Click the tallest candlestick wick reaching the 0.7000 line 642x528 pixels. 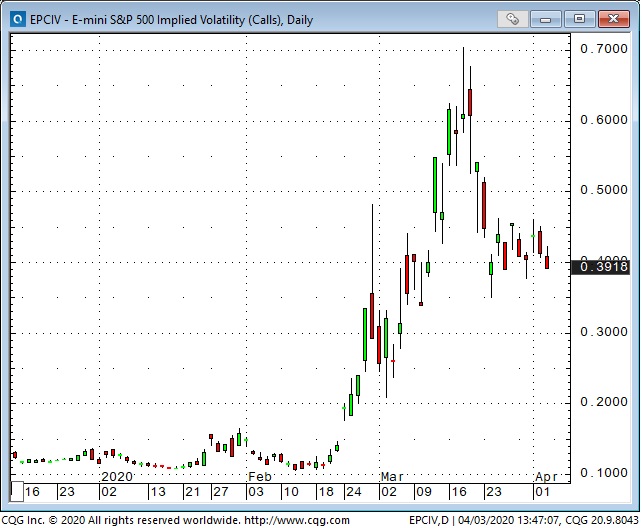tap(463, 90)
